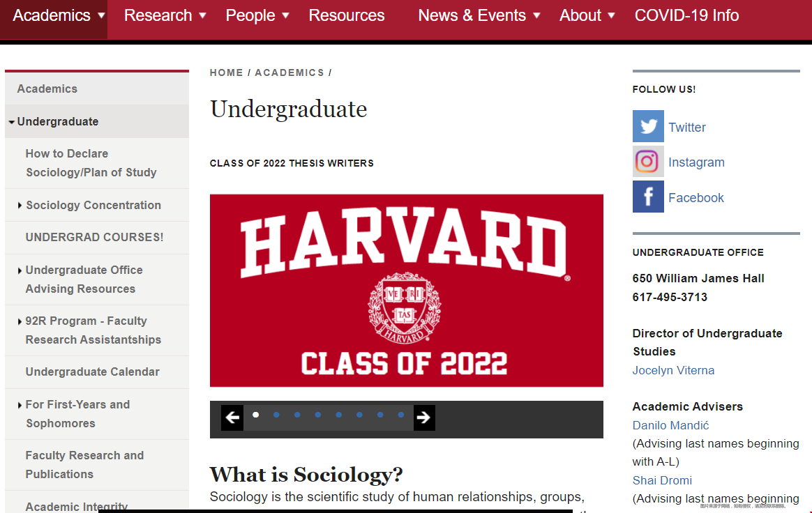Expand the News & Events dropdown arrow
The image size is (812, 513).
click(x=536, y=15)
